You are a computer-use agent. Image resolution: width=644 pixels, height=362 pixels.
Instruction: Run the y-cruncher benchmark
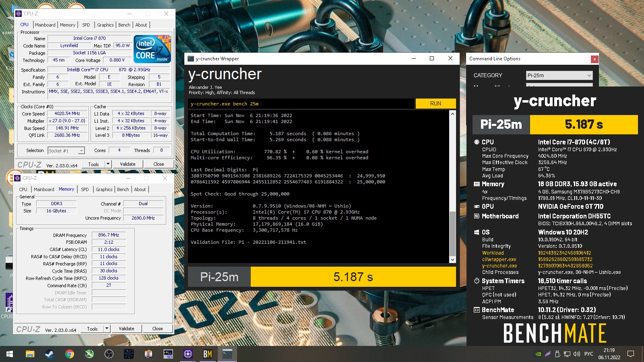point(436,103)
